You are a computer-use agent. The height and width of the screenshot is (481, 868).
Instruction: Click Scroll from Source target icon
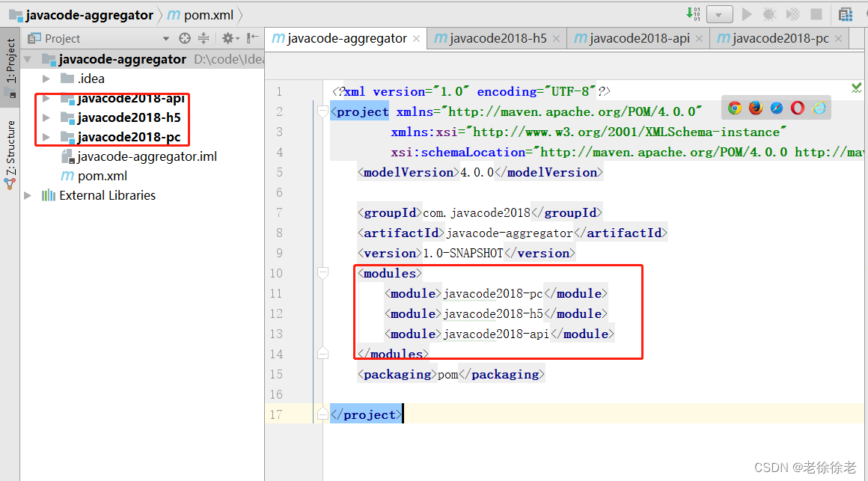[185, 38]
